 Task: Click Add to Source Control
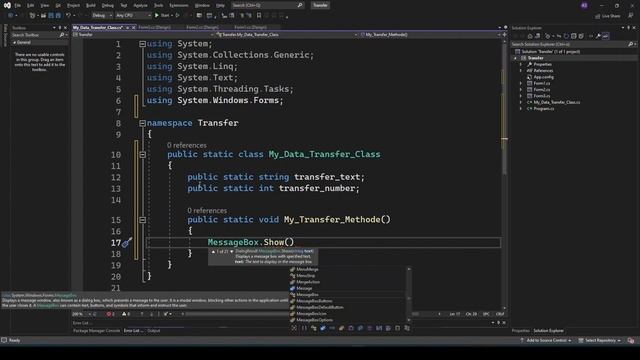546,340
